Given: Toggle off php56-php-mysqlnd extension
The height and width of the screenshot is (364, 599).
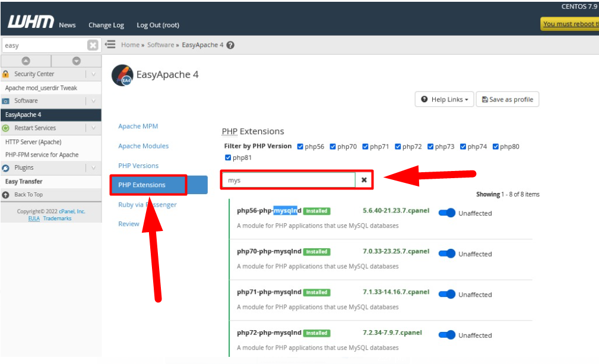Looking at the screenshot, I should tap(447, 213).
